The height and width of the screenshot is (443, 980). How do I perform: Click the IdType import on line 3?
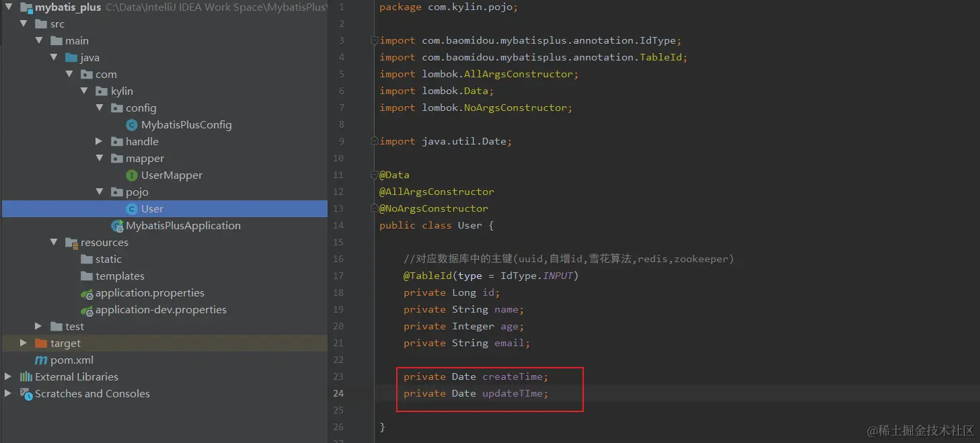[x=531, y=41]
